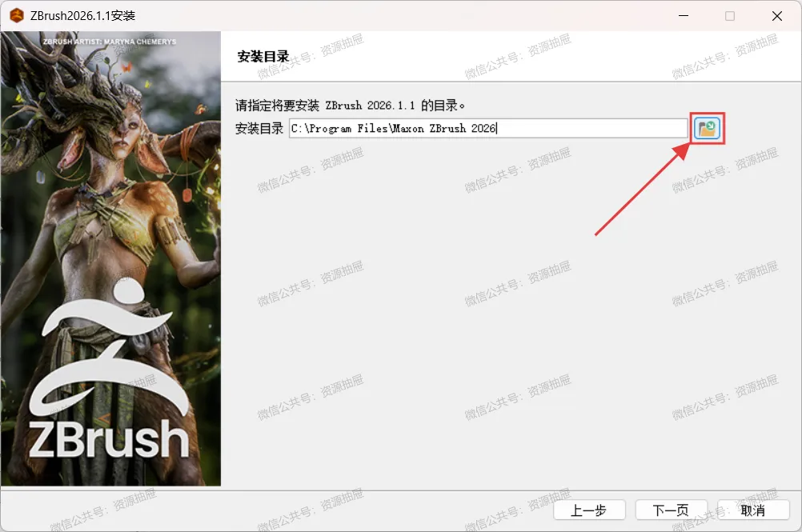Close the ZBrush installer window
The image size is (802, 532).
tap(777, 16)
